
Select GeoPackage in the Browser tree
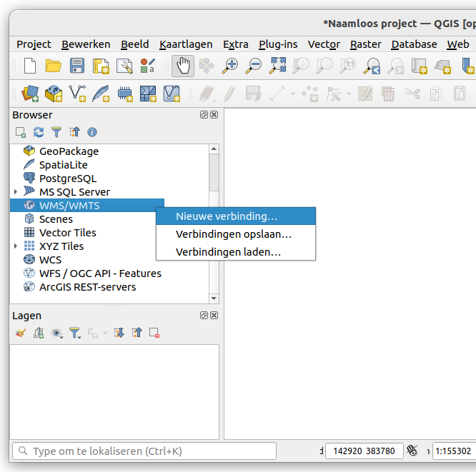click(69, 151)
